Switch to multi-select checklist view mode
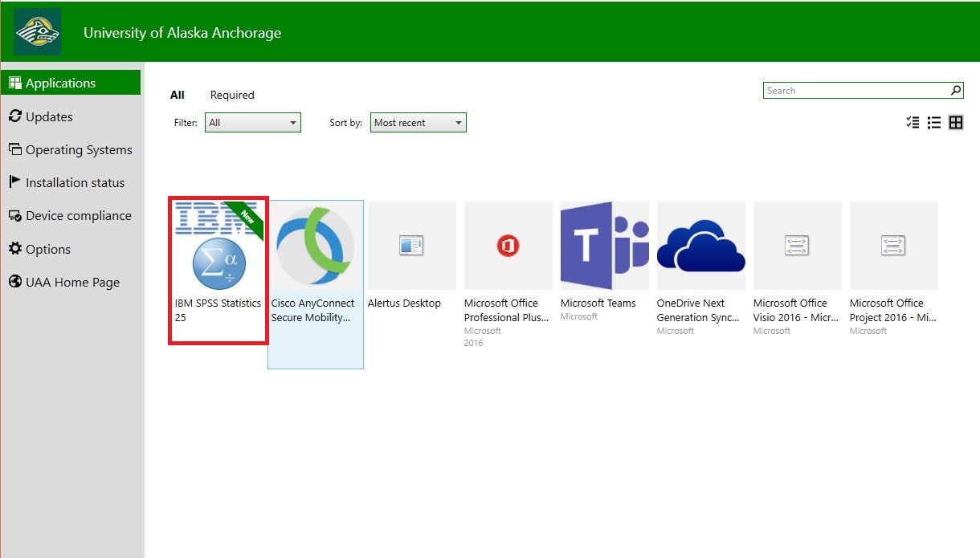980x558 pixels. point(913,123)
